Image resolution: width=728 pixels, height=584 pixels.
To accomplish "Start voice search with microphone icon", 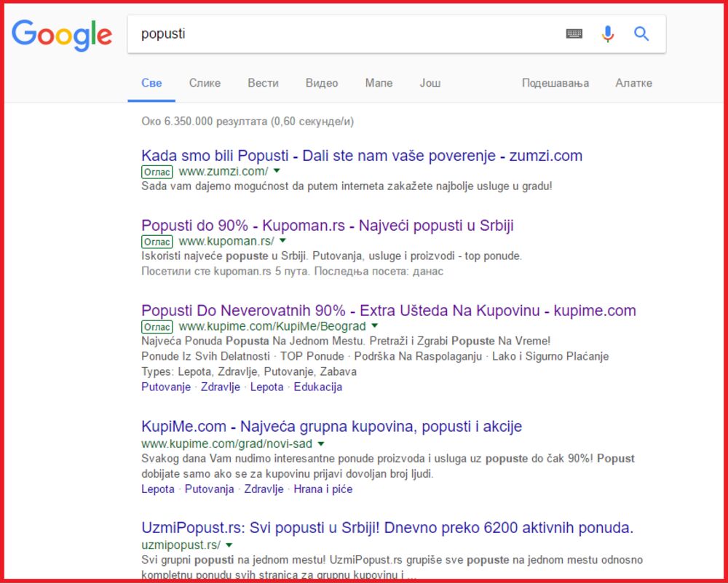I will pyautogui.click(x=608, y=33).
